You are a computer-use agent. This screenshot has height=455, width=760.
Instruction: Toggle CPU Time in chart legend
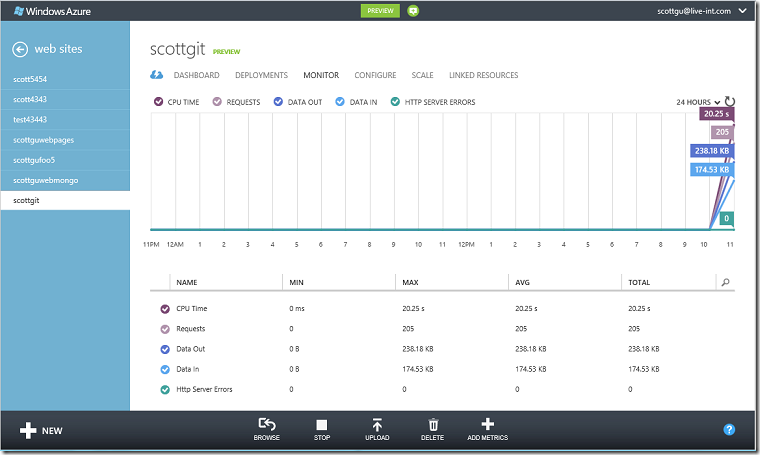158,102
